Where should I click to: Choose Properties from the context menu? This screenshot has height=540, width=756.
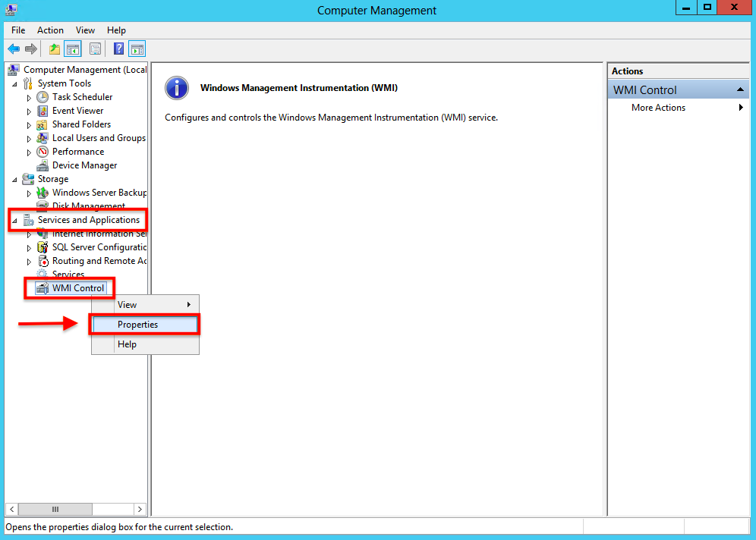point(145,325)
